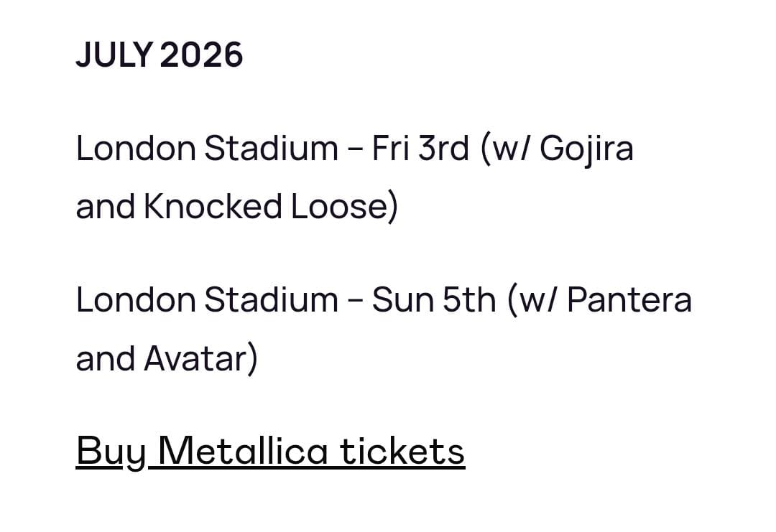Click the word and before Avatar
The width and height of the screenshot is (776, 532).
(105, 358)
